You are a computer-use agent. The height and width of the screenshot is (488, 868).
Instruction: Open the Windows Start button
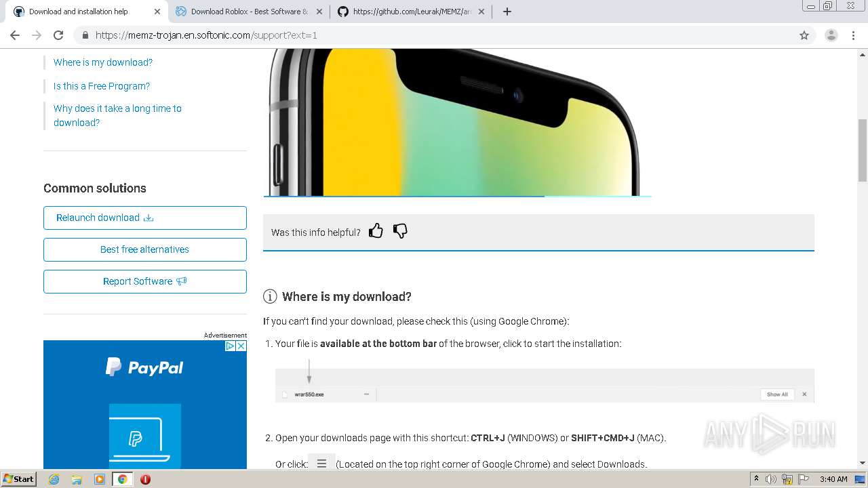point(18,479)
